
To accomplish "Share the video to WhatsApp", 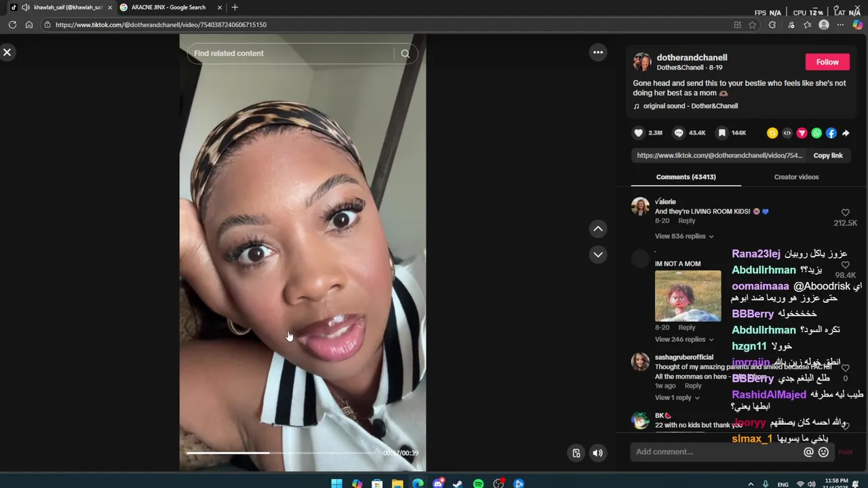I will [816, 133].
